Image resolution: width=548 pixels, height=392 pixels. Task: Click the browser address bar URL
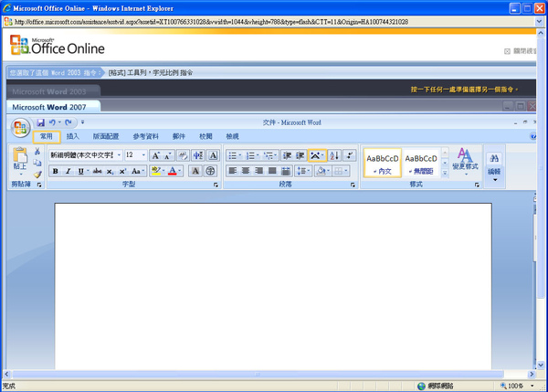click(x=211, y=22)
